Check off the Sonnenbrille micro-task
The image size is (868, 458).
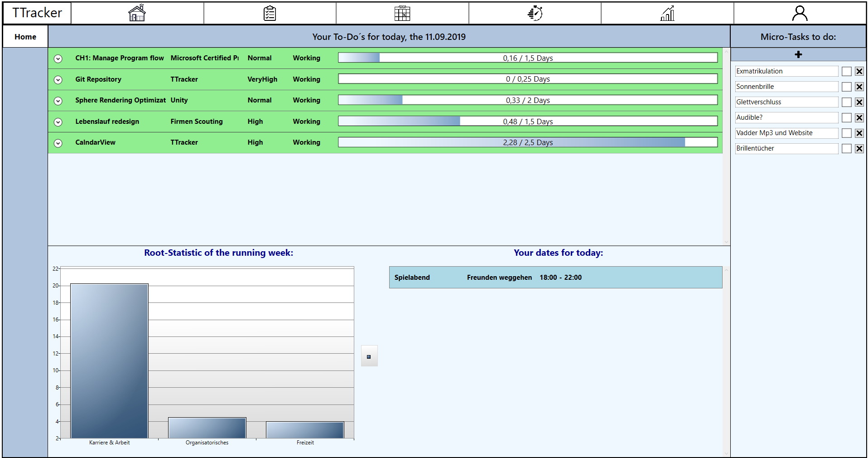pyautogui.click(x=847, y=87)
